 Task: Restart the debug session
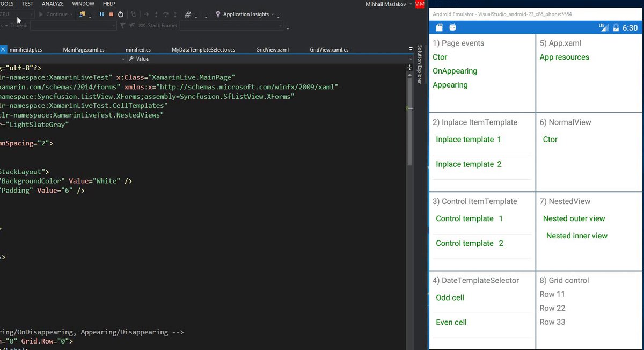coord(121,14)
